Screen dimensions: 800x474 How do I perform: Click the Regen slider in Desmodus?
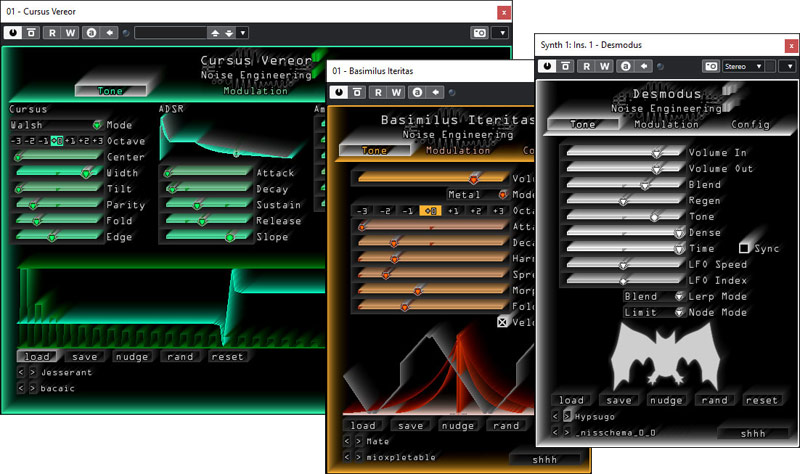pos(620,200)
